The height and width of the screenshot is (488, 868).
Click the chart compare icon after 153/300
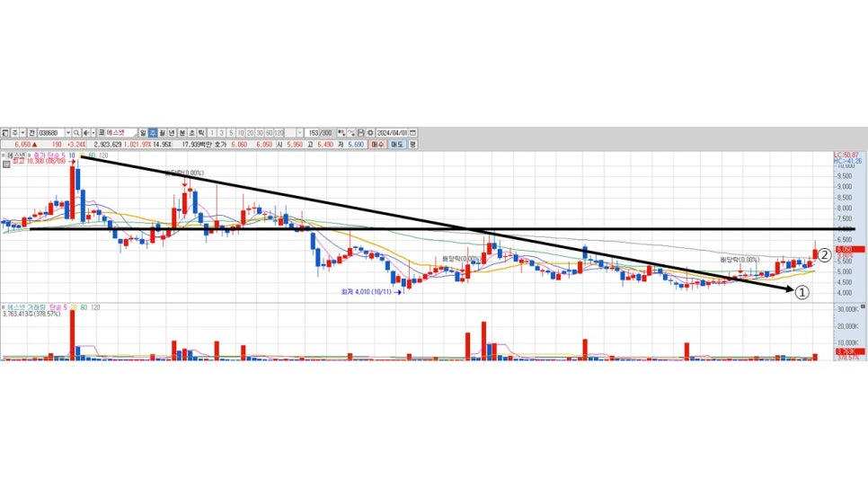(341, 133)
